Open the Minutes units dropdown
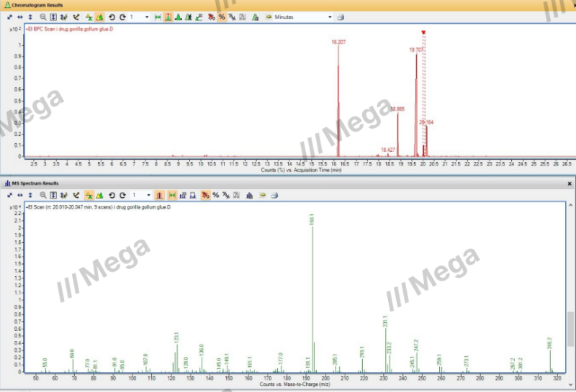This screenshot has width=576, height=392. pos(330,17)
